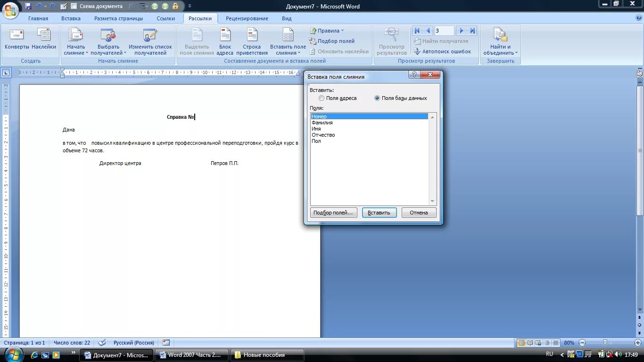Save document via quick access floppy icon
The width and height of the screenshot is (644, 362).
pyautogui.click(x=28, y=6)
